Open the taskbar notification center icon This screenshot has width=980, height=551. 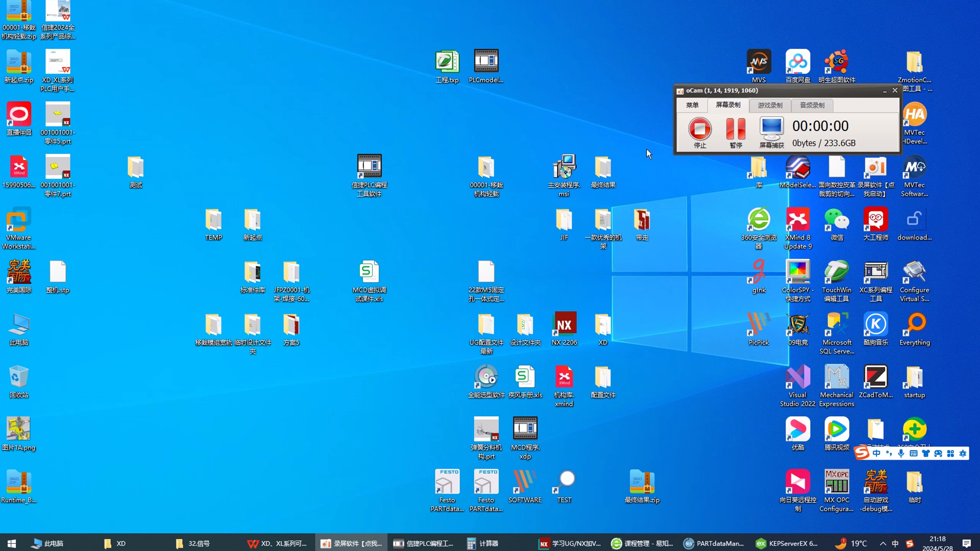point(967,543)
